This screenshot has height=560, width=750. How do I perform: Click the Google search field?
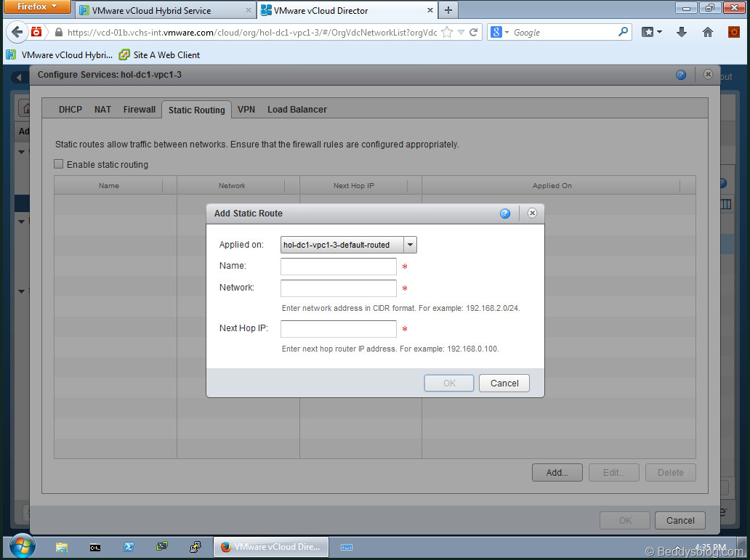(565, 32)
